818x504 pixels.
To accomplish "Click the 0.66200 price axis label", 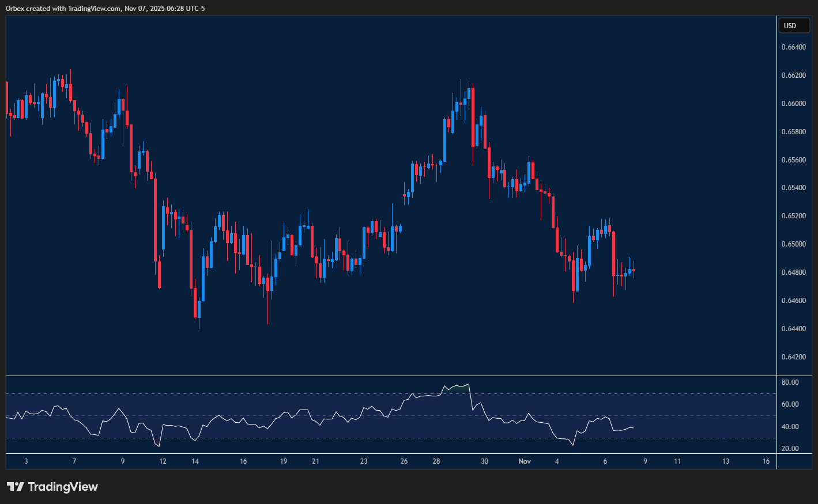I will 793,75.
